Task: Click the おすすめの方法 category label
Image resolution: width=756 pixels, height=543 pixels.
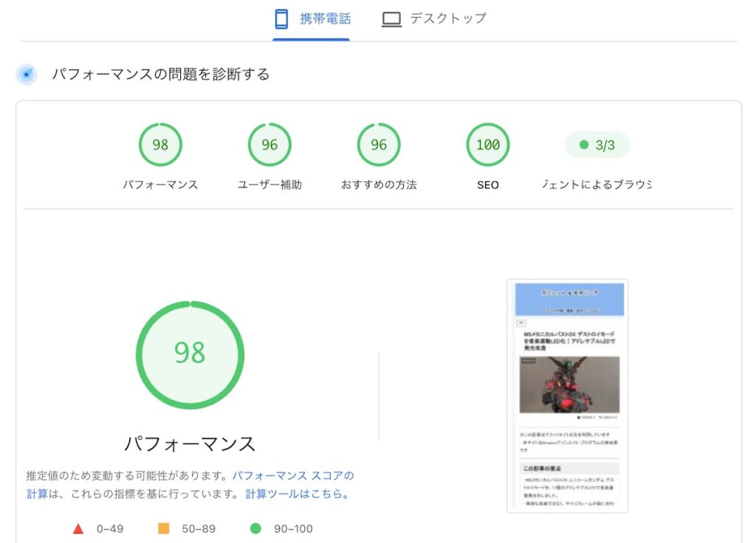Action: pyautogui.click(x=379, y=184)
